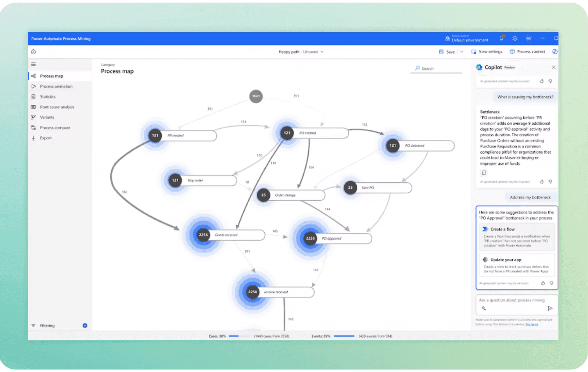Open the Copilot send icon to submit question

(x=550, y=308)
